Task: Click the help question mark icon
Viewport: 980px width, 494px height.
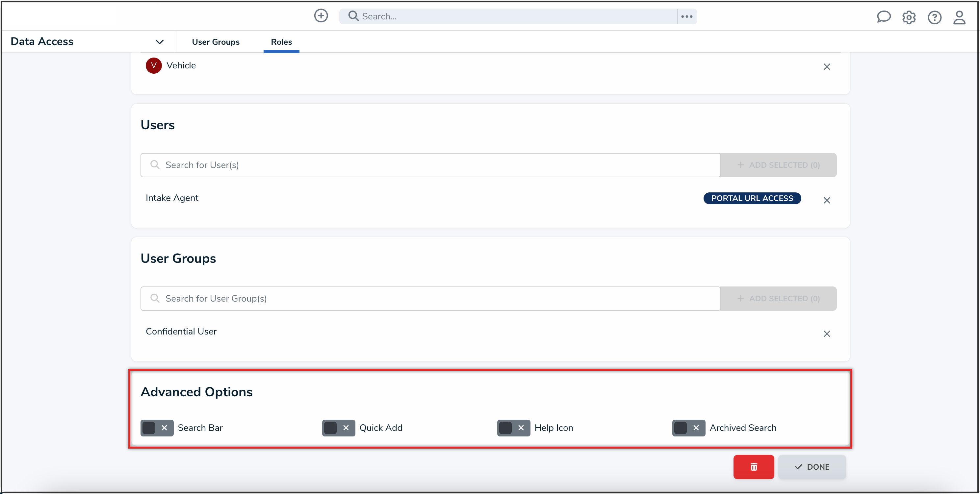Action: pyautogui.click(x=934, y=17)
